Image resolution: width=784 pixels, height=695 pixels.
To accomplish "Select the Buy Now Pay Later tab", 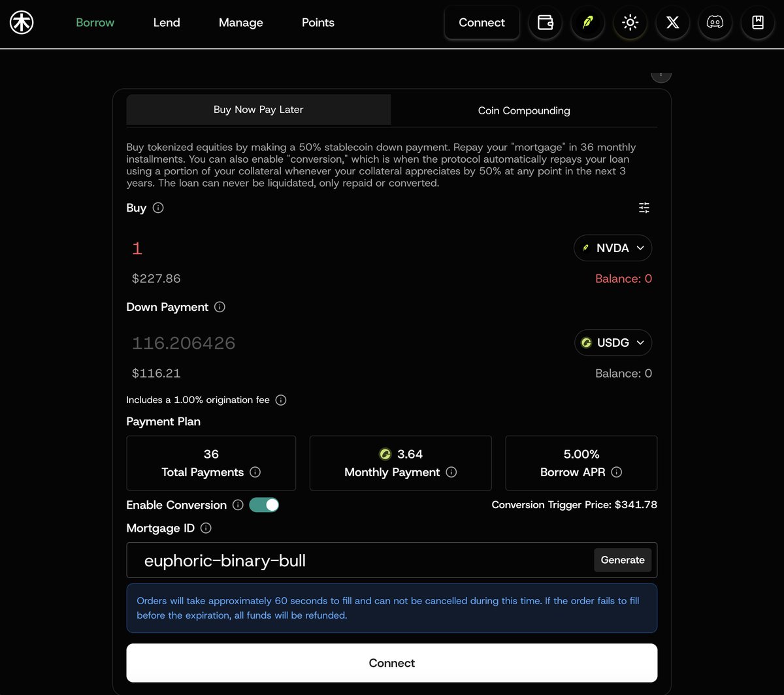I will click(x=259, y=110).
